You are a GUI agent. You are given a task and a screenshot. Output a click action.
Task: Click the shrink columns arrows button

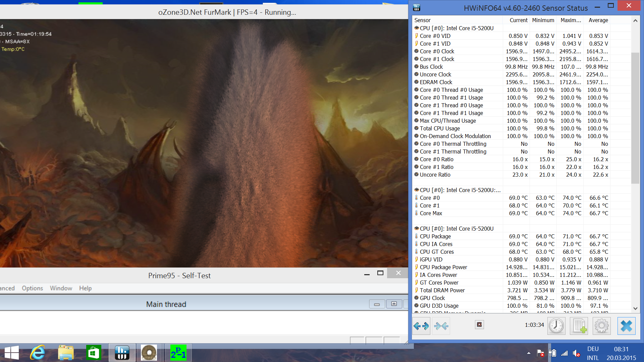(441, 326)
